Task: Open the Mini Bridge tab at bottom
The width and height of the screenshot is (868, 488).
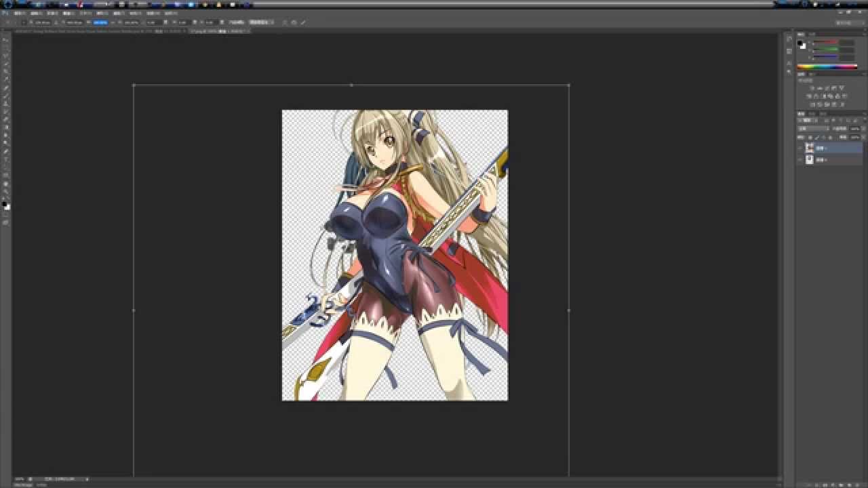Action: point(23,485)
